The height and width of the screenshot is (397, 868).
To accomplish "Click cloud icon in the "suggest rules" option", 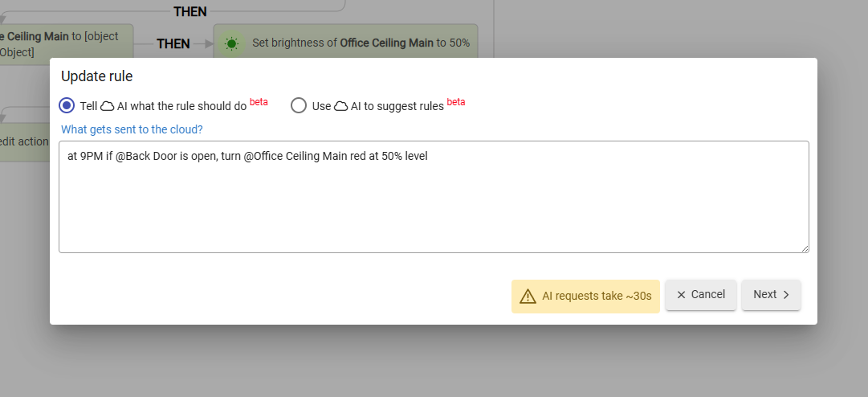I will 340,106.
